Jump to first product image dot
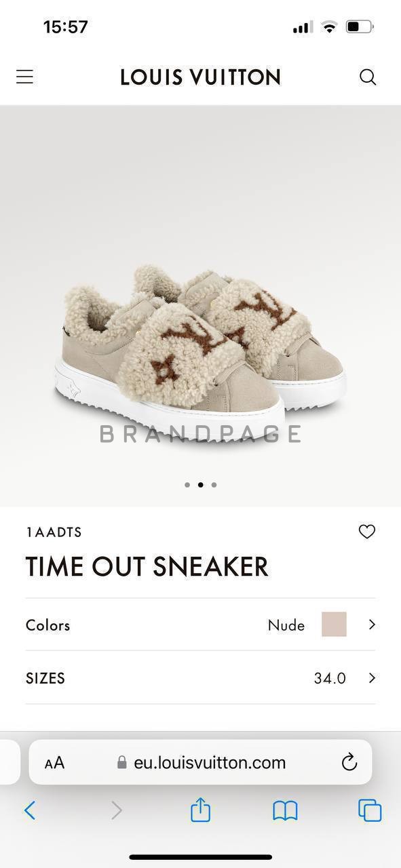Image resolution: width=401 pixels, height=868 pixels. (x=187, y=485)
